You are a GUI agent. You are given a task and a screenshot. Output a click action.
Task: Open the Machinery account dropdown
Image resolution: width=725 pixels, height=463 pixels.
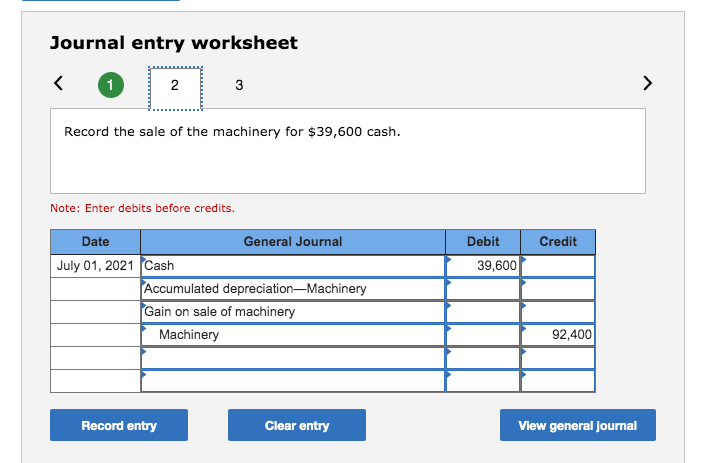tap(293, 335)
